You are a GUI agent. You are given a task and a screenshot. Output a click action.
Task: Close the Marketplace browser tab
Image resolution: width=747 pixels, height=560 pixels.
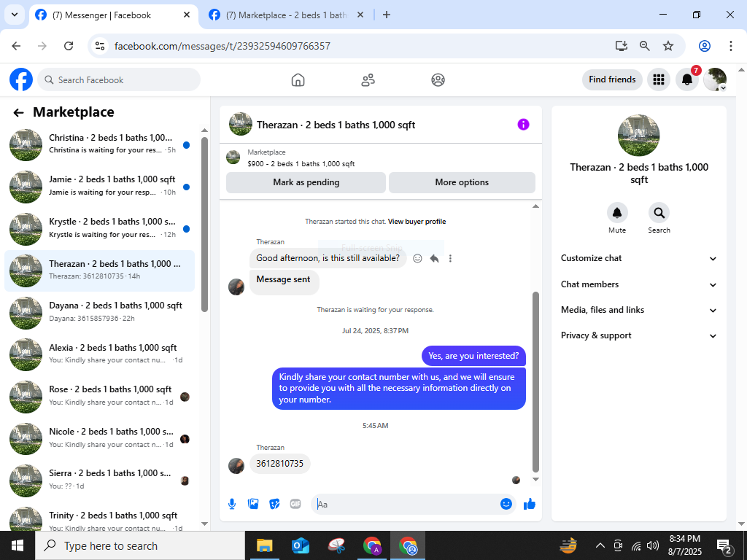click(x=360, y=15)
